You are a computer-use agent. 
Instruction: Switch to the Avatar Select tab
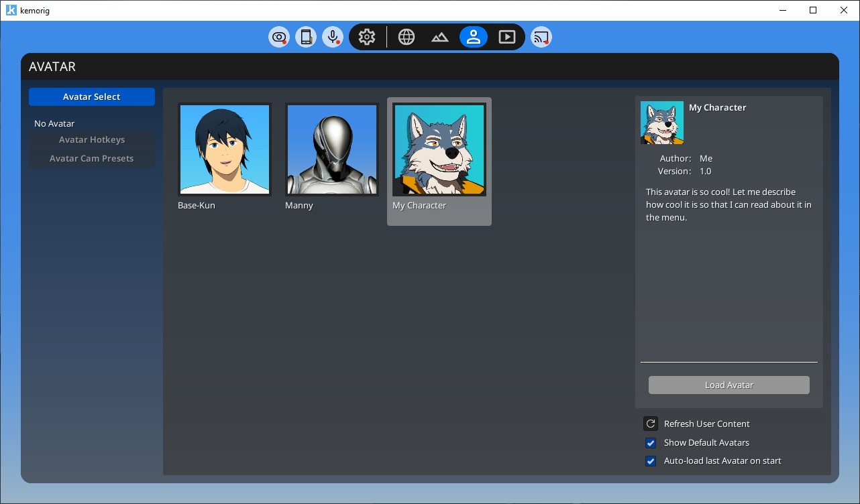coord(92,97)
